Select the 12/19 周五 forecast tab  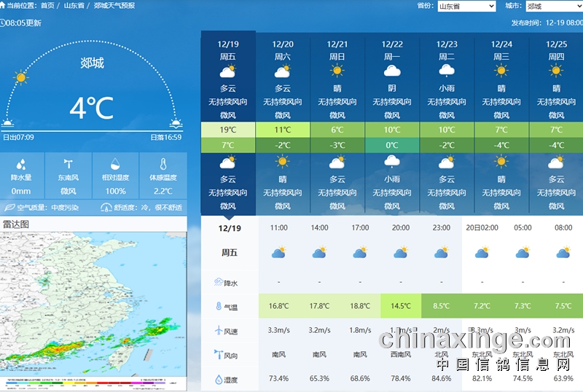click(228, 50)
